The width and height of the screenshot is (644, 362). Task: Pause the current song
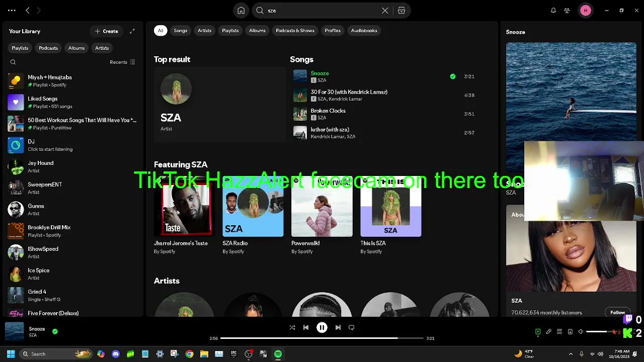coord(322,327)
